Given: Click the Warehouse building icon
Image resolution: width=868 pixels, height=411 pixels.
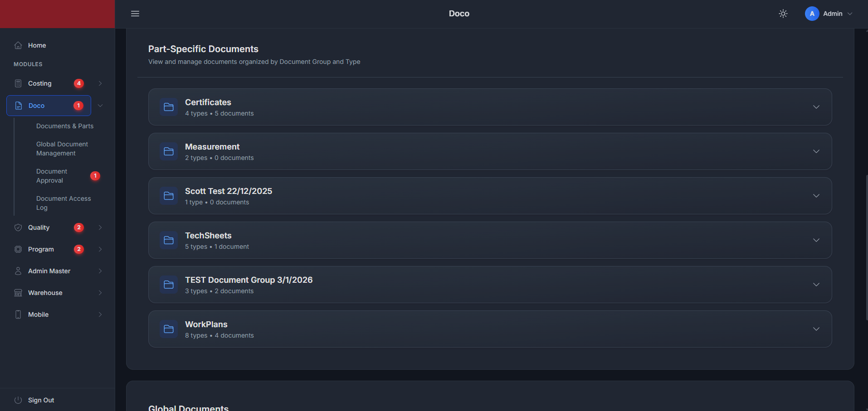Looking at the screenshot, I should point(18,293).
